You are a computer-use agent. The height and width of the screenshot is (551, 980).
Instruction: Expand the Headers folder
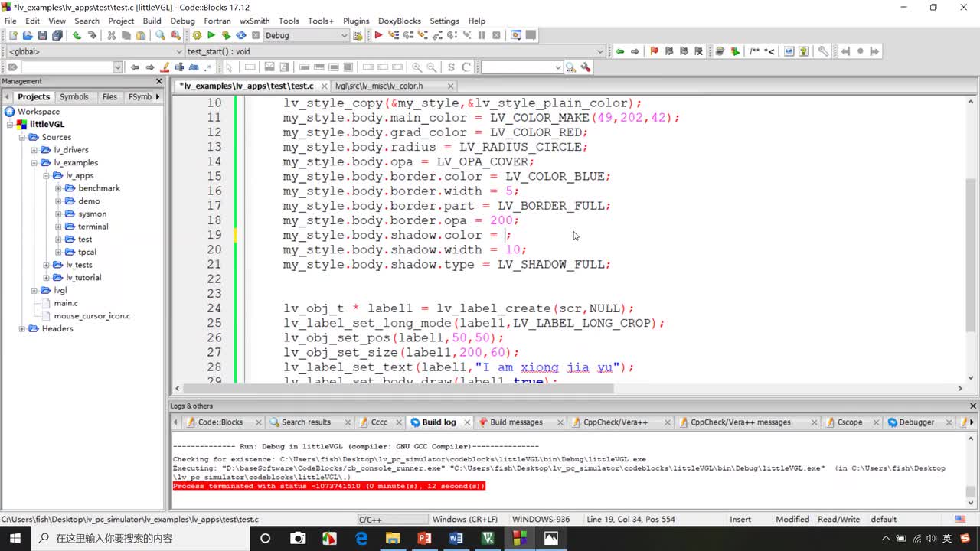pyautogui.click(x=22, y=329)
